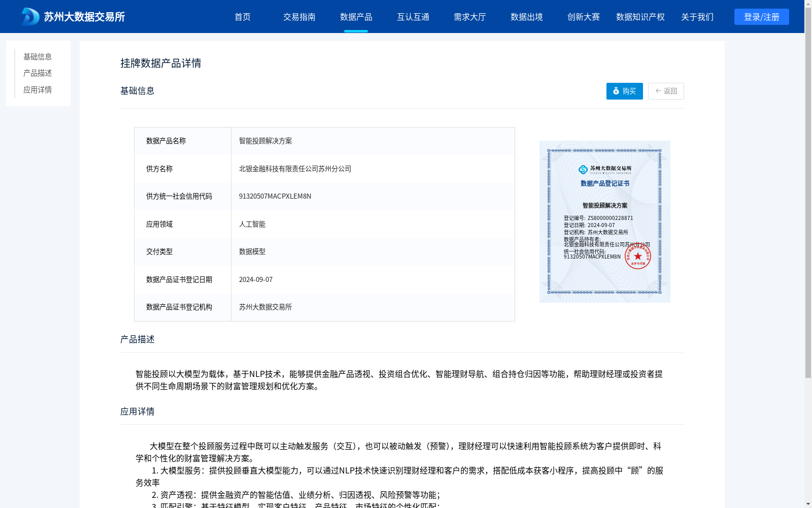Click the money bag icon in 购买 button
Image resolution: width=812 pixels, height=508 pixels.
pos(616,91)
